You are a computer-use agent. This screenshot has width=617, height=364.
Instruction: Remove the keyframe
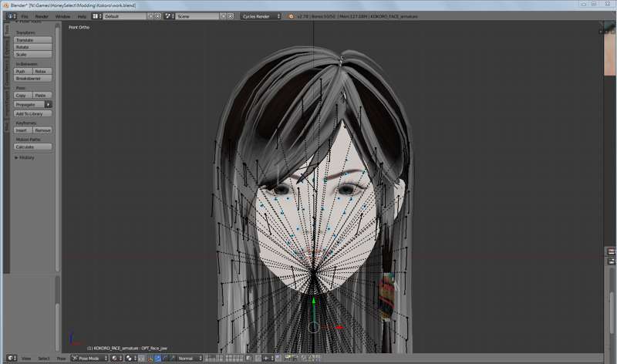tap(42, 130)
